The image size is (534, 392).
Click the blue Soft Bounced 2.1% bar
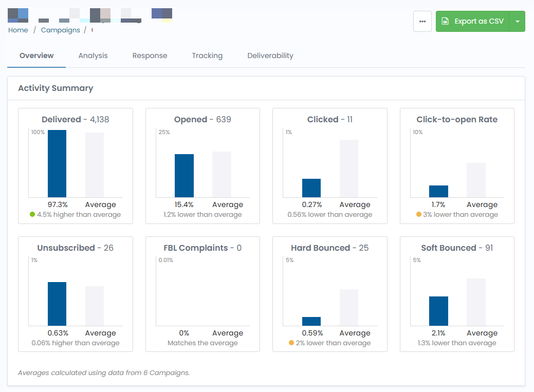[438, 311]
